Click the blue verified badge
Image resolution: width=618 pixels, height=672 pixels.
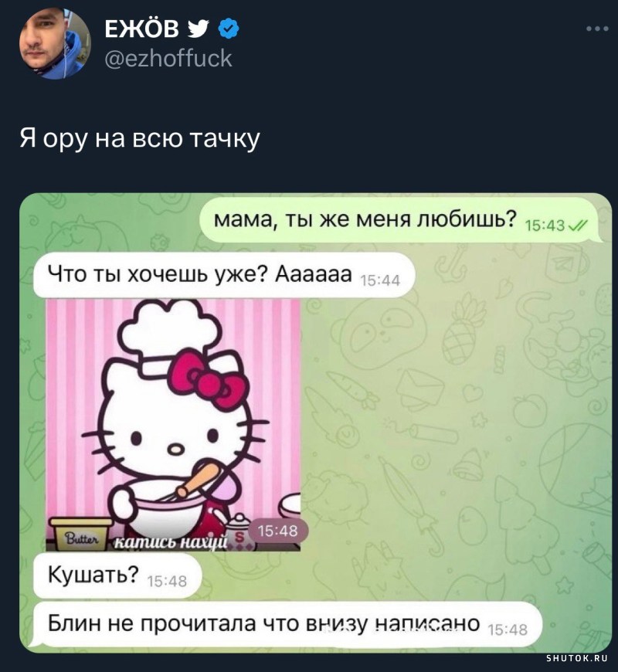click(229, 29)
